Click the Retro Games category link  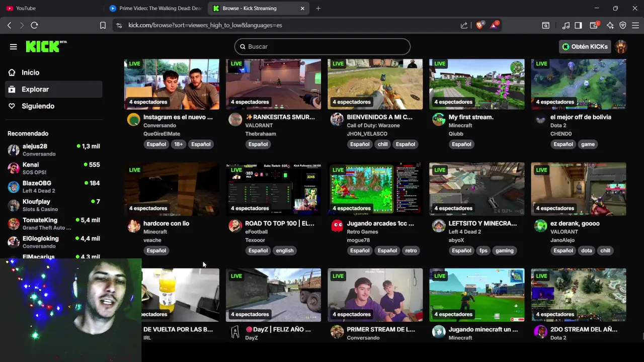pyautogui.click(x=362, y=232)
